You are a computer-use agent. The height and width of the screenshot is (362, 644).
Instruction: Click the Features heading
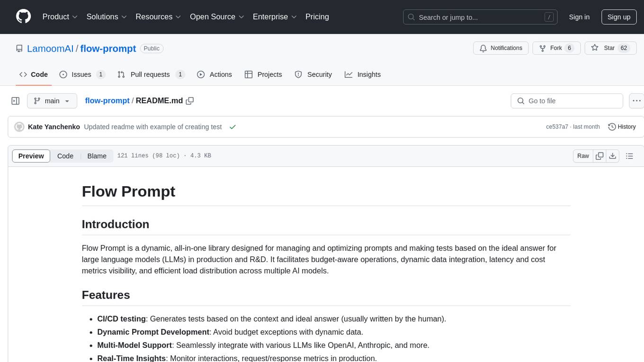click(x=106, y=295)
